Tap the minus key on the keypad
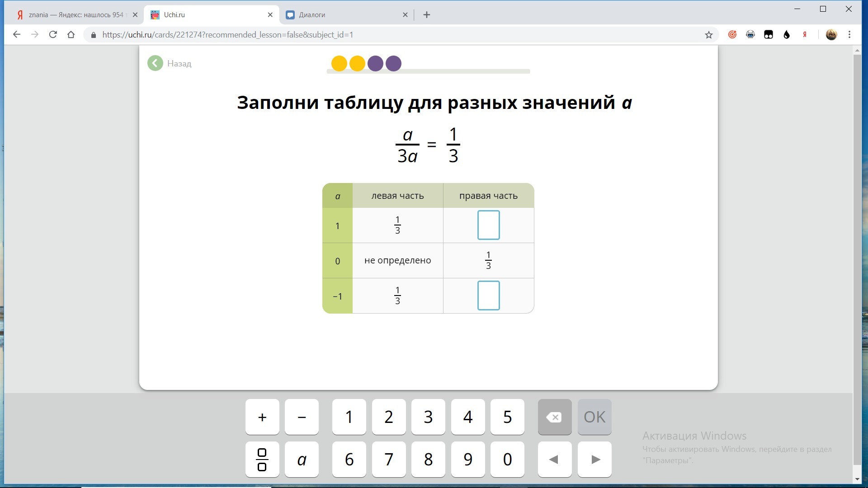This screenshot has width=868, height=488. 302,417
